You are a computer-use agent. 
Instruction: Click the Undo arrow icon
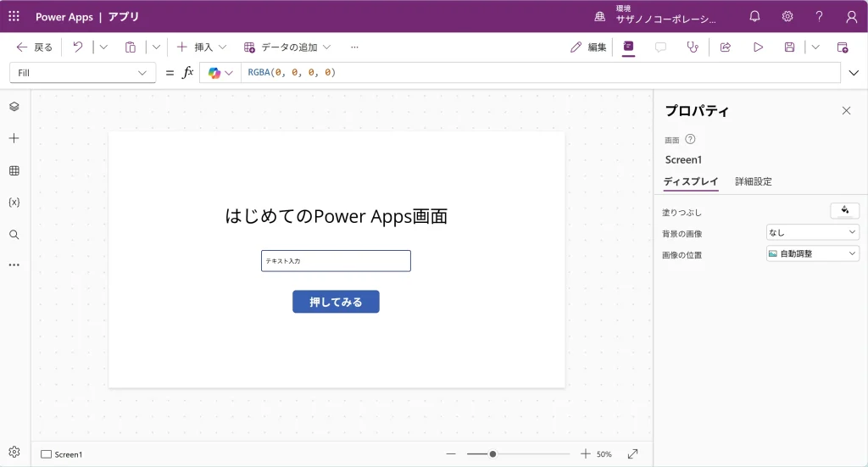click(78, 47)
